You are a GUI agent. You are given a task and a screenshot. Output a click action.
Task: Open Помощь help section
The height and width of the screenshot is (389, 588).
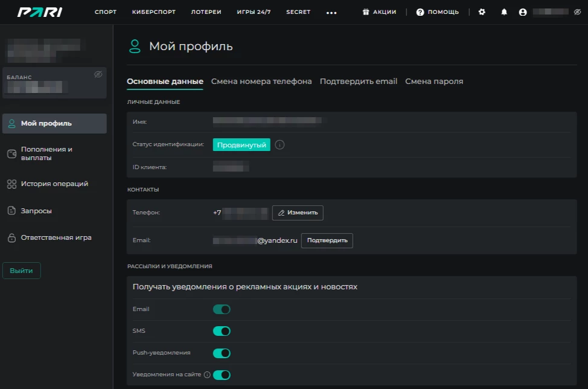click(438, 12)
